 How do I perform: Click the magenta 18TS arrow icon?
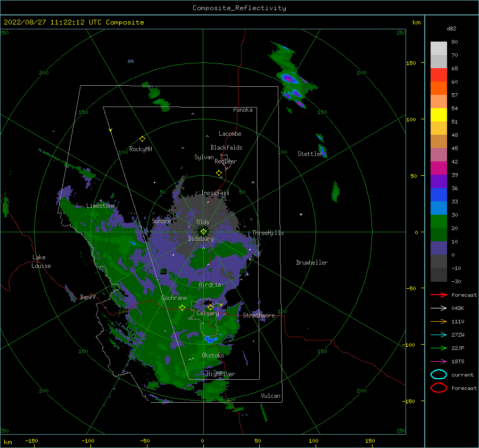(439, 362)
